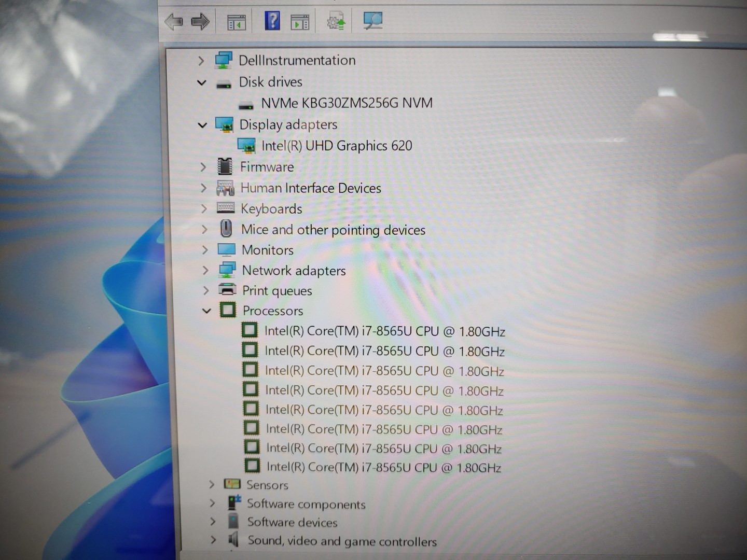Select Mice and other pointing devices label
747x560 pixels.
pyautogui.click(x=333, y=230)
